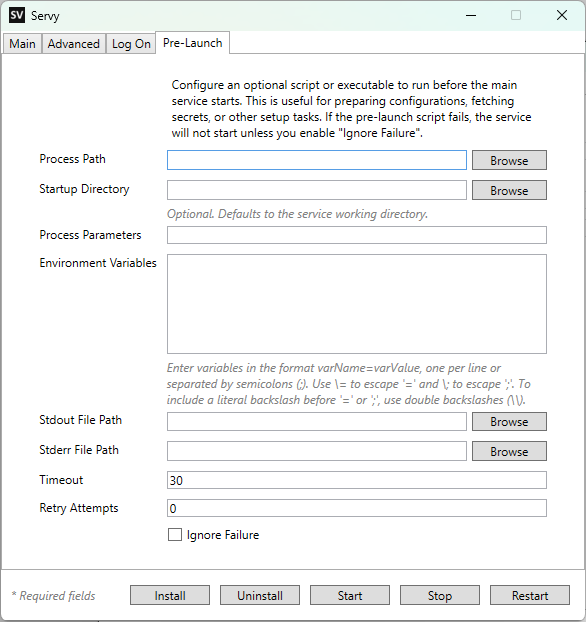Viewport: 586px width, 622px height.
Task: Click inside the Environment Variables text area
Action: coord(357,304)
